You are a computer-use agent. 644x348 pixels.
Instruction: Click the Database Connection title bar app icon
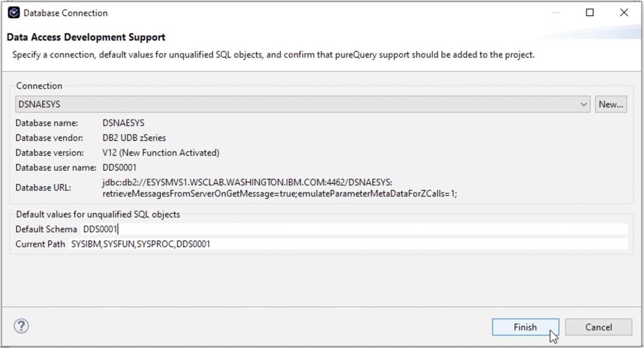(x=14, y=13)
